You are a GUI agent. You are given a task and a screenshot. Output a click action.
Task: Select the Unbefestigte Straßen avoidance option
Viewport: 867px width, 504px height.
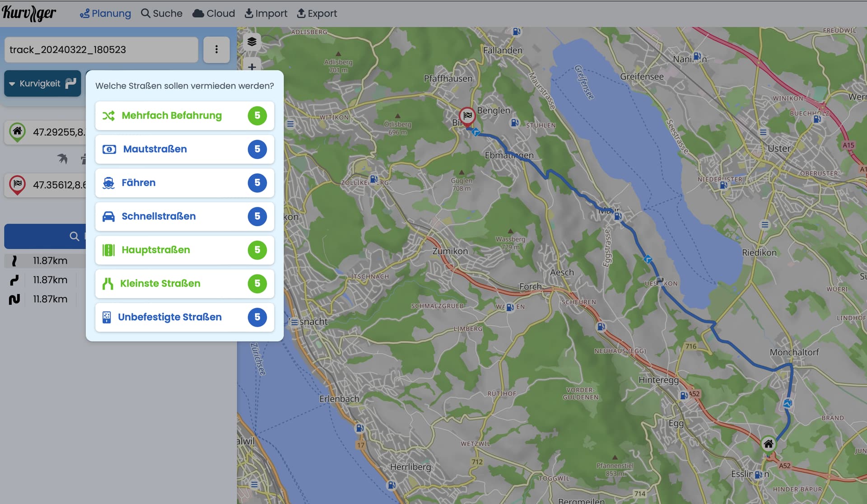[185, 317]
